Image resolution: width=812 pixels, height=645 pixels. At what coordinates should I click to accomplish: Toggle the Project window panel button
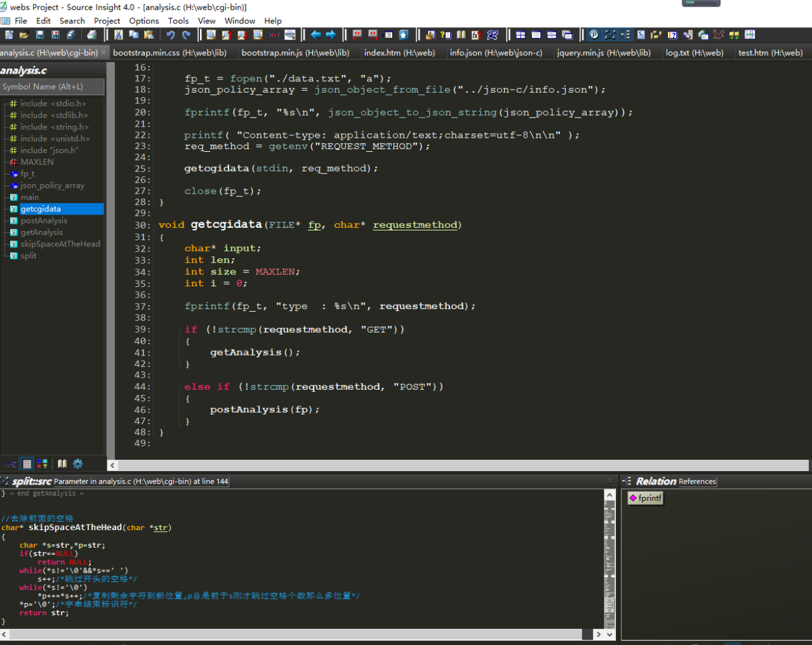pos(594,35)
